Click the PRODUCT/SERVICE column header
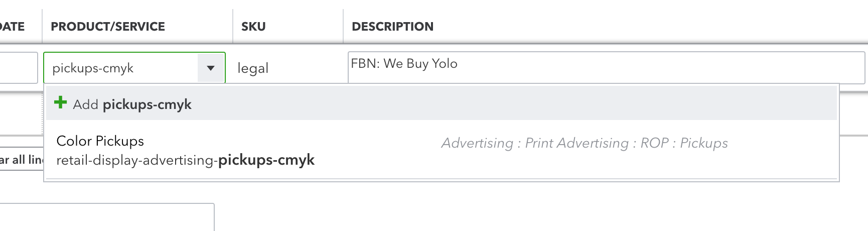Image resolution: width=868 pixels, height=231 pixels. (x=108, y=27)
